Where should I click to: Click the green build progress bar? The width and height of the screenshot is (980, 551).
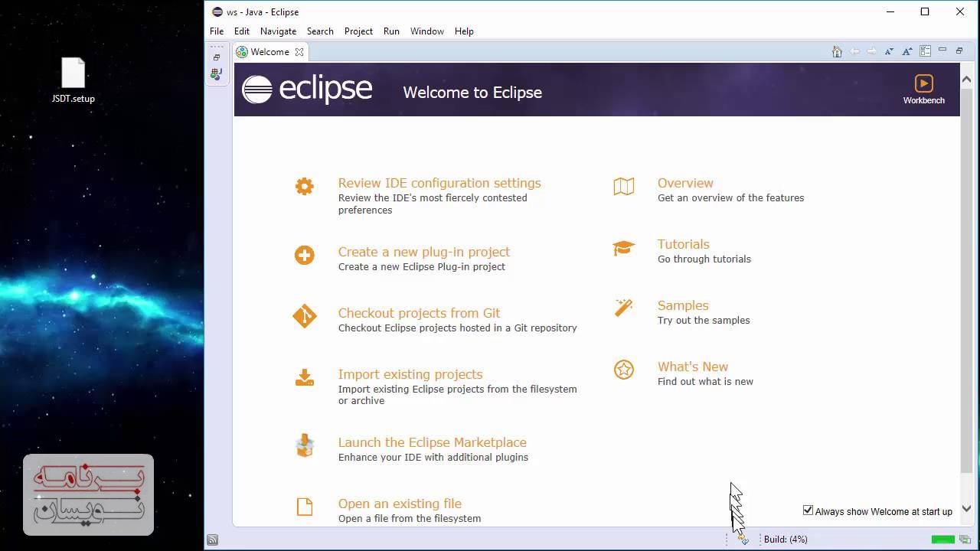click(943, 540)
